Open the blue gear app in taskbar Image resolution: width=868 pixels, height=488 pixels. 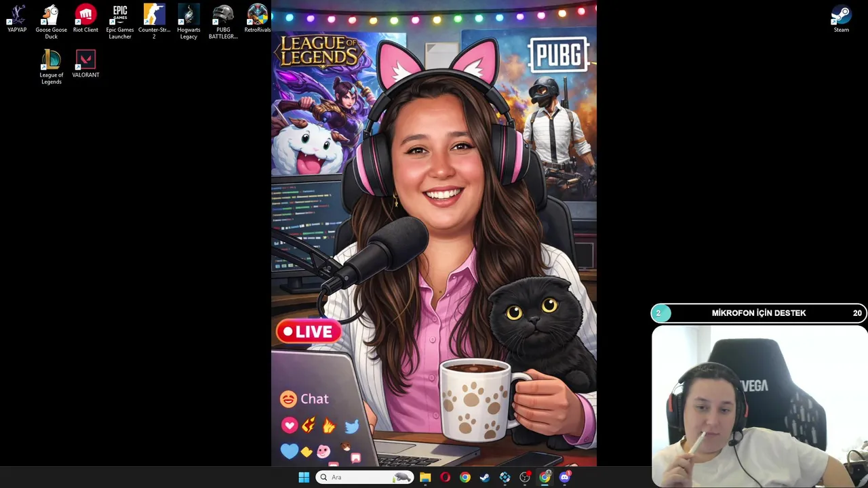point(505,477)
